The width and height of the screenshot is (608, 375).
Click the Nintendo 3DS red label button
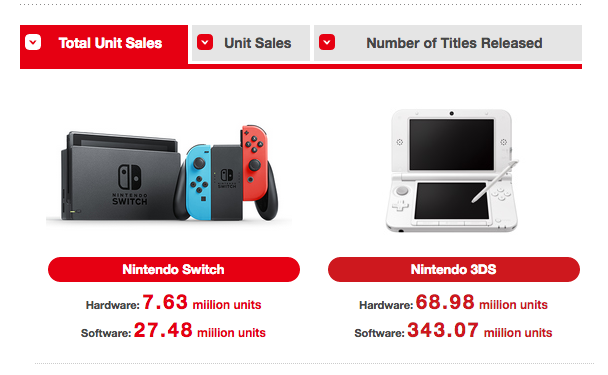[x=454, y=270]
